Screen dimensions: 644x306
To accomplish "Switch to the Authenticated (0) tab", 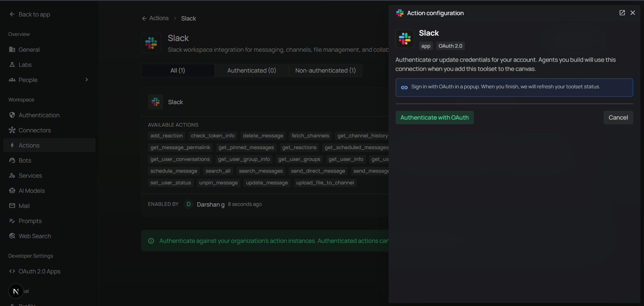I will 252,71.
